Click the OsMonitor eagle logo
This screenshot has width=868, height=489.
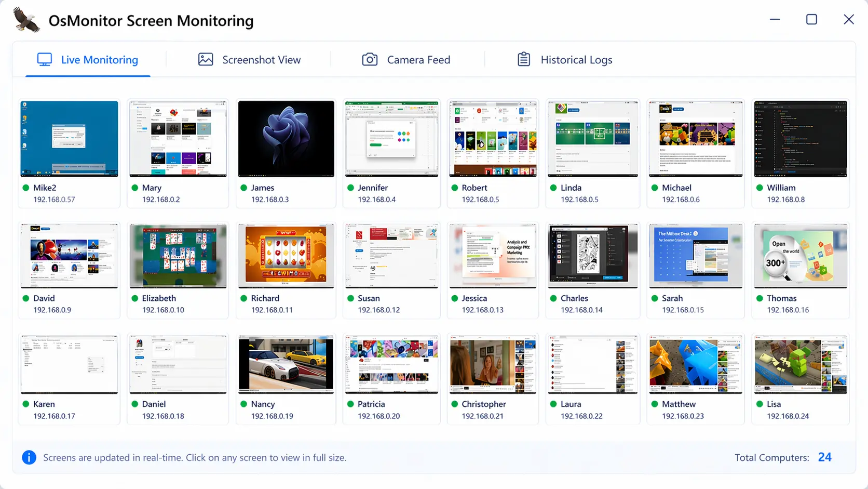[x=26, y=20]
